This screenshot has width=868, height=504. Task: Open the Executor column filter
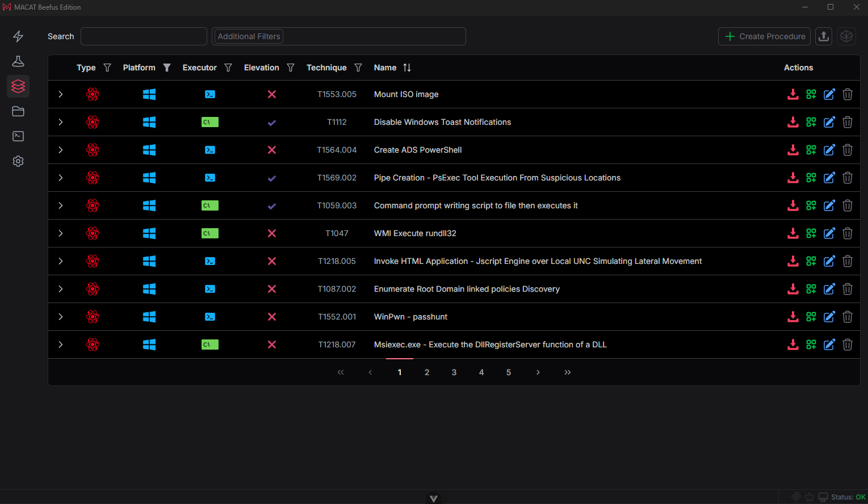pyautogui.click(x=228, y=68)
